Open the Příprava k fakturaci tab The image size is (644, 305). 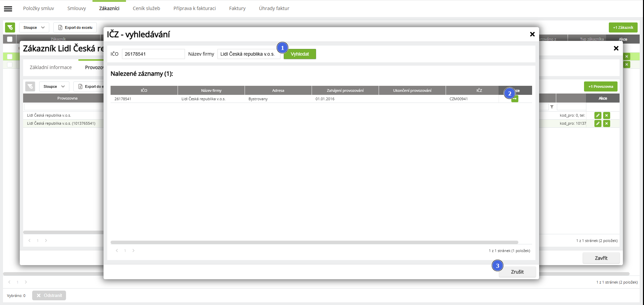195,8
